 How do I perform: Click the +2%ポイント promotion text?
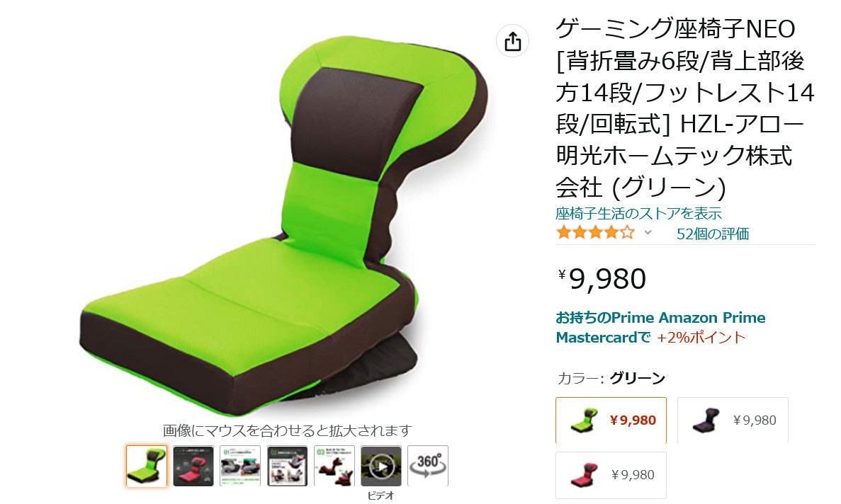coord(701,338)
